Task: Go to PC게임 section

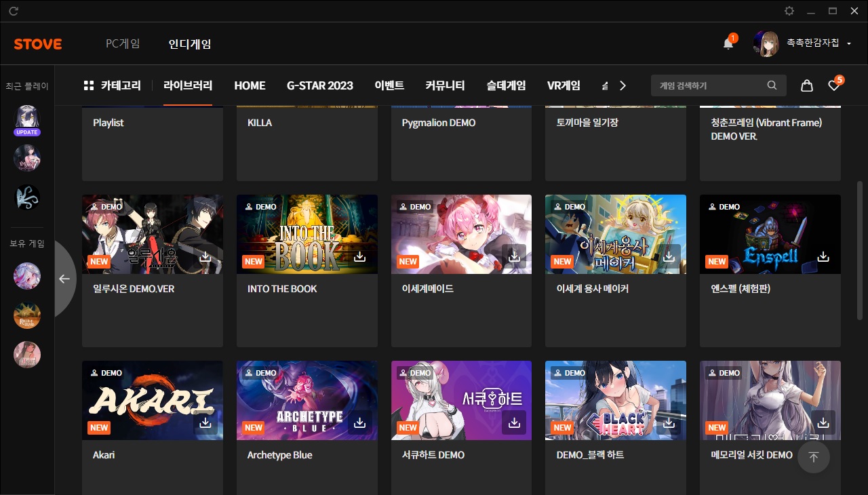Action: (x=123, y=43)
